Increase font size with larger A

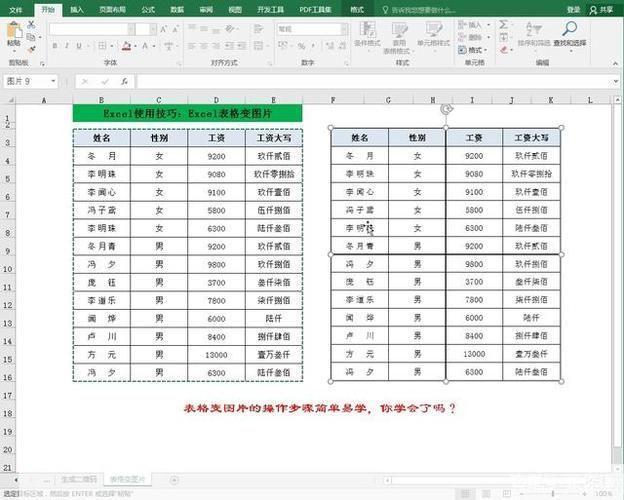(x=164, y=29)
